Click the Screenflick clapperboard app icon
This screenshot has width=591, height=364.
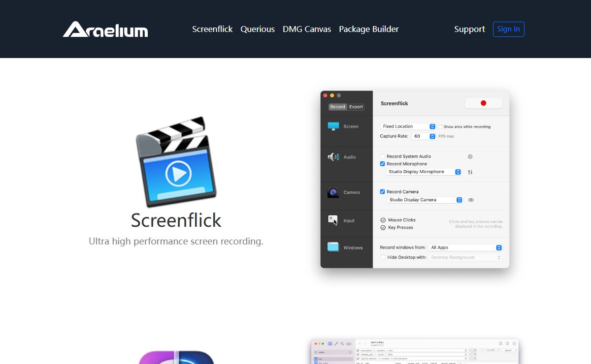pyautogui.click(x=176, y=162)
